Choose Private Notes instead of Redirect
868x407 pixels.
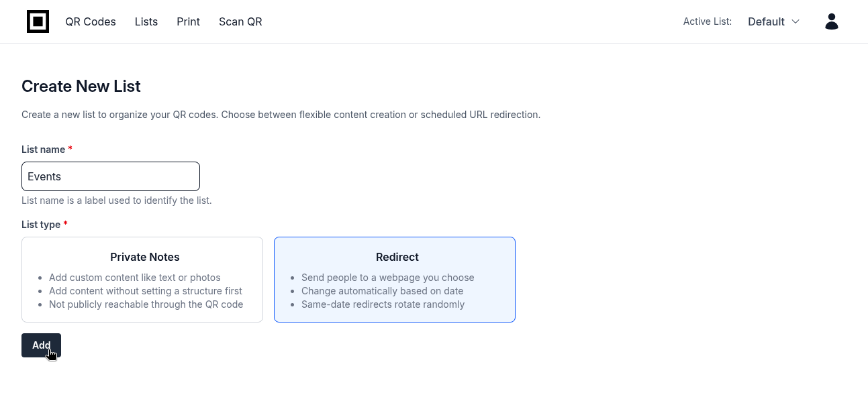click(x=142, y=279)
